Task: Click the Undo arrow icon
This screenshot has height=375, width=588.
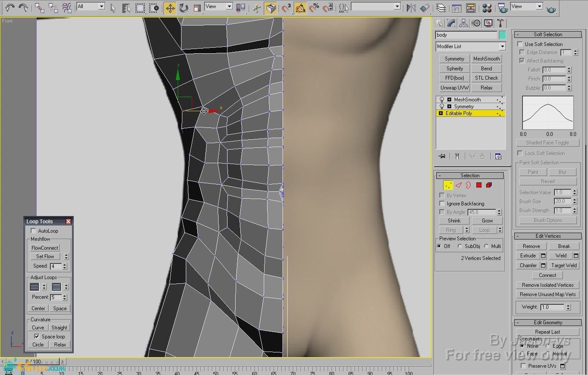Action: coord(9,7)
